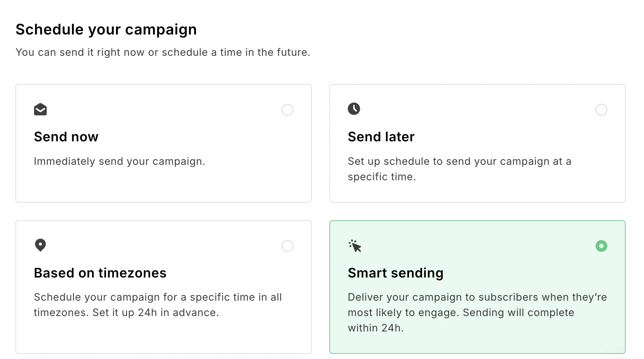Click empty area of Send now card
This screenshot has width=644, height=359.
pyautogui.click(x=163, y=185)
